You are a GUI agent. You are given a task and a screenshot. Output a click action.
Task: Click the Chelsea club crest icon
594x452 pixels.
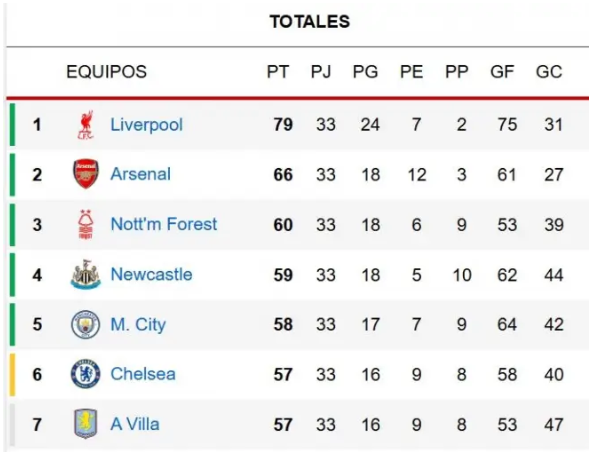(x=86, y=374)
